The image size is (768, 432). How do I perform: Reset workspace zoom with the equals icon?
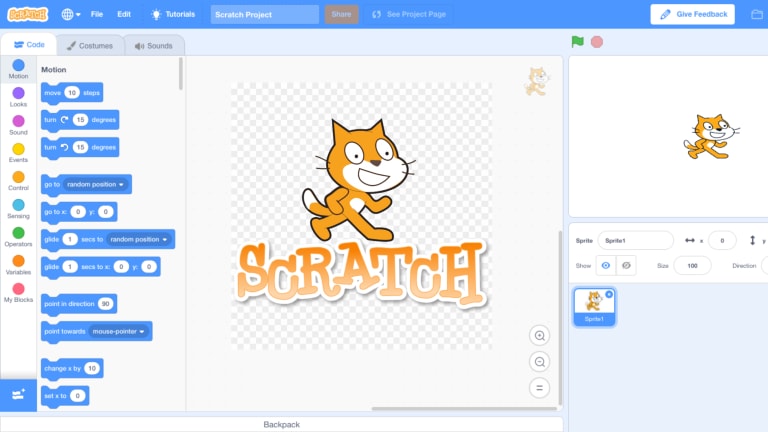[539, 388]
